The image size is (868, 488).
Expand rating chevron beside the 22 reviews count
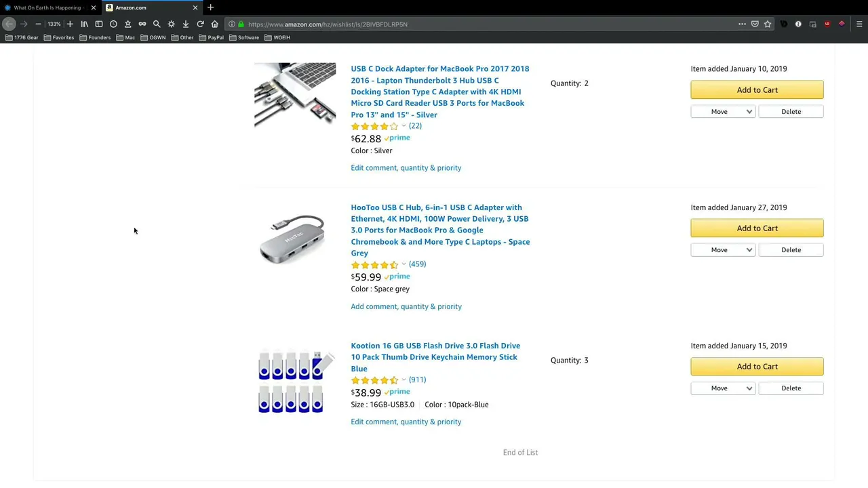tap(403, 126)
